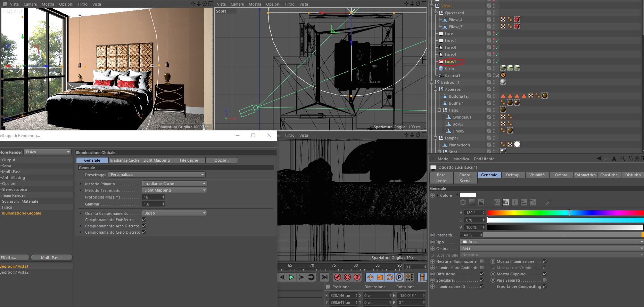Screen dimensions: 644x307
Task: Toggle the position keyframe move icon
Action: [370, 277]
